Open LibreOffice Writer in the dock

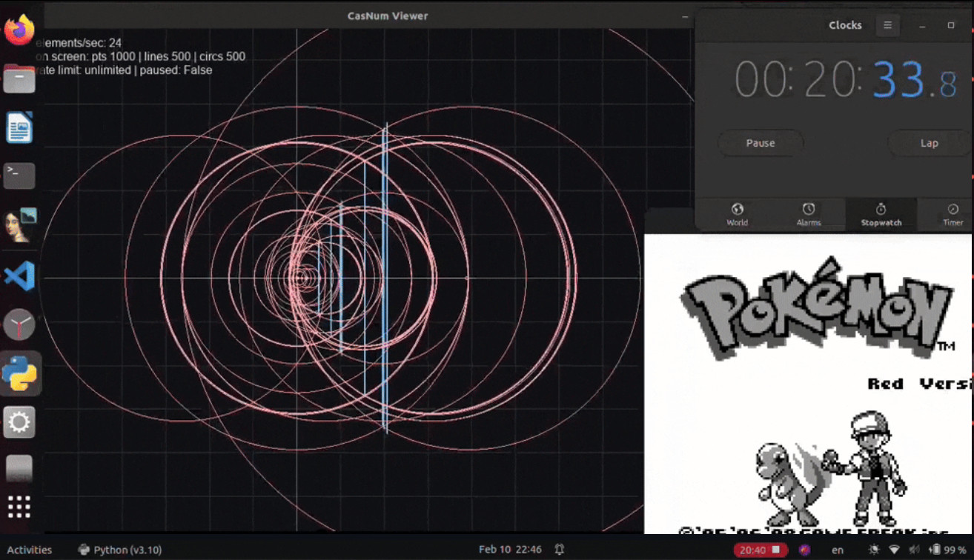tap(19, 127)
